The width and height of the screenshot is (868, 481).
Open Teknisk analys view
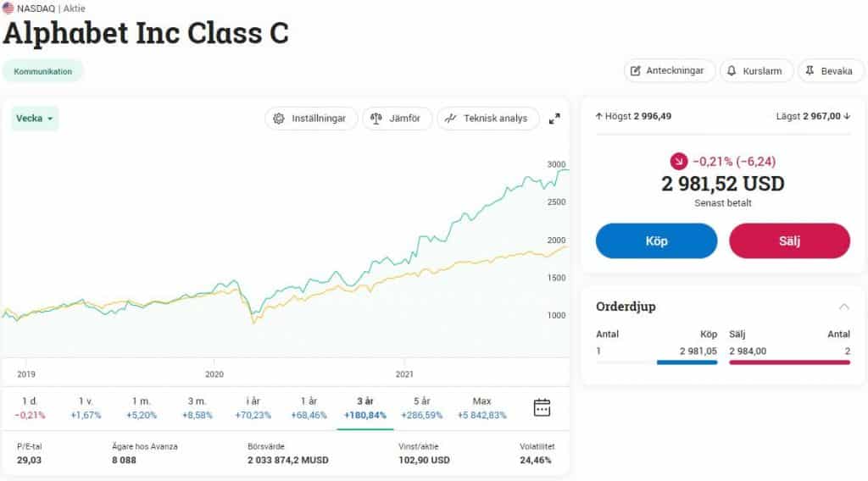487,119
